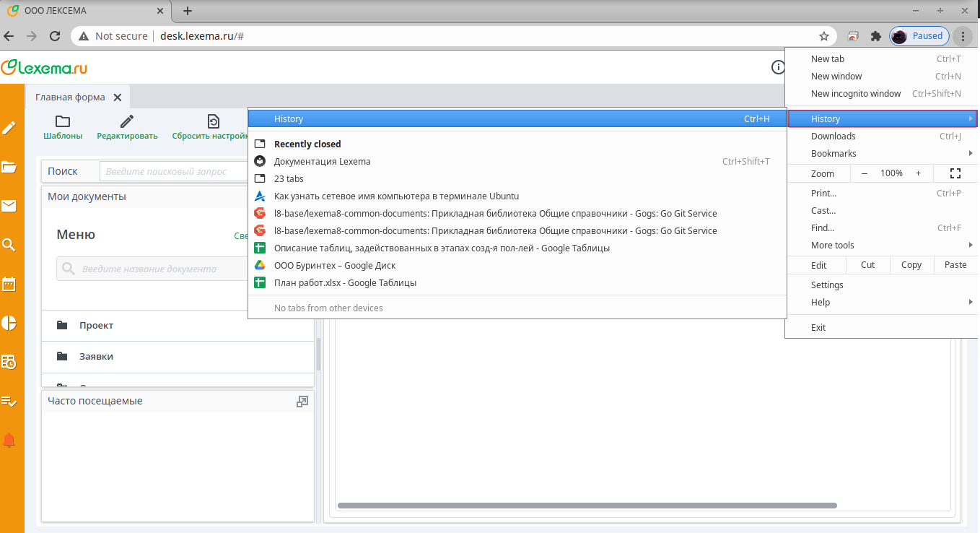Toggle fullscreen mode from the Zoom row

tap(955, 173)
